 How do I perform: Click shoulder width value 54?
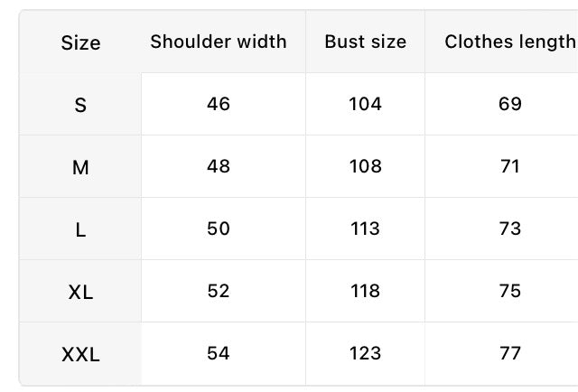(x=219, y=353)
